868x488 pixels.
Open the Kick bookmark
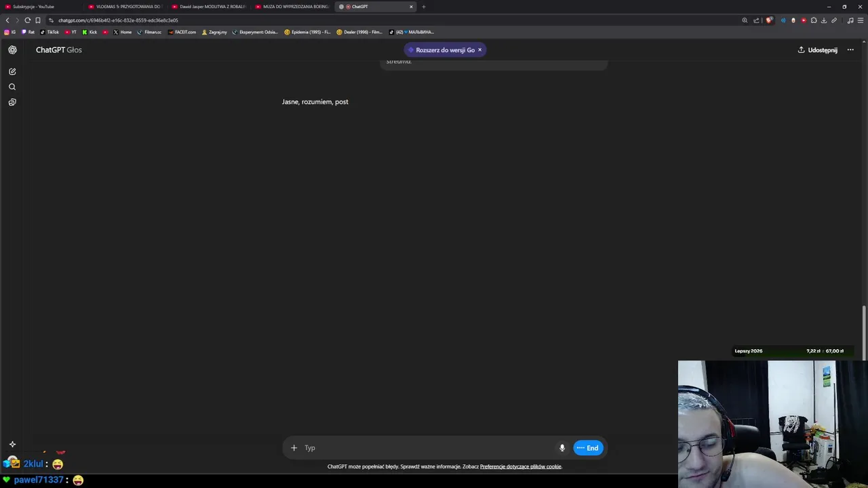click(x=90, y=32)
